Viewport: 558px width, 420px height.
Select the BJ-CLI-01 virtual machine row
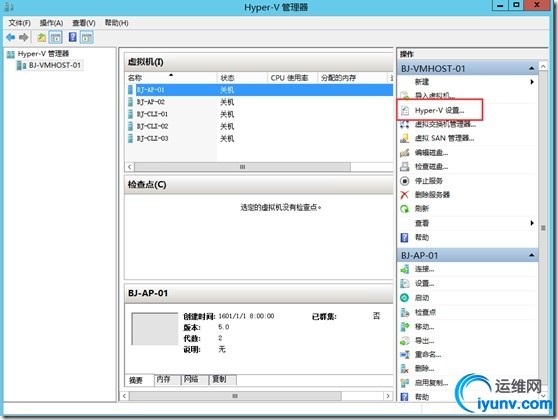point(259,114)
